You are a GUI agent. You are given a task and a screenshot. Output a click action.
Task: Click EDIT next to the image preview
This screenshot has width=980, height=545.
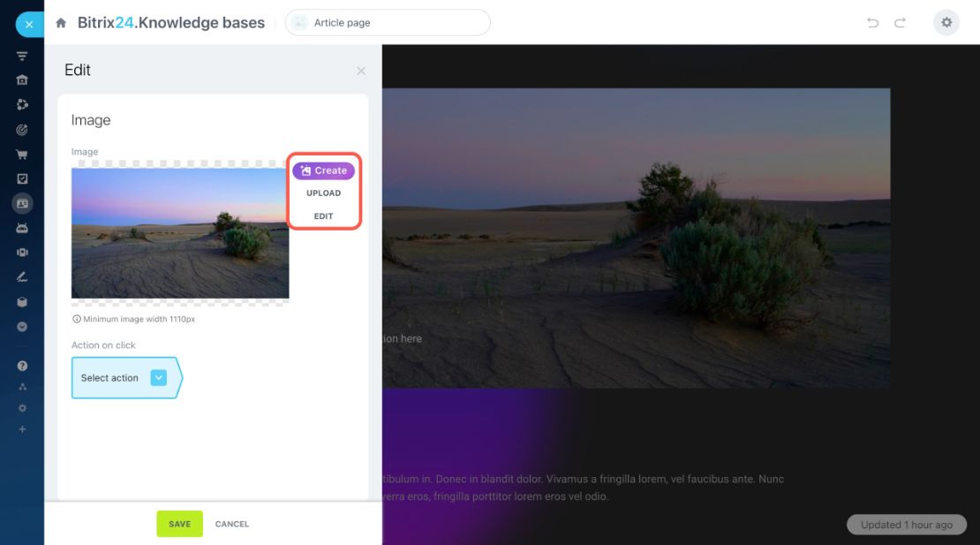coord(323,216)
